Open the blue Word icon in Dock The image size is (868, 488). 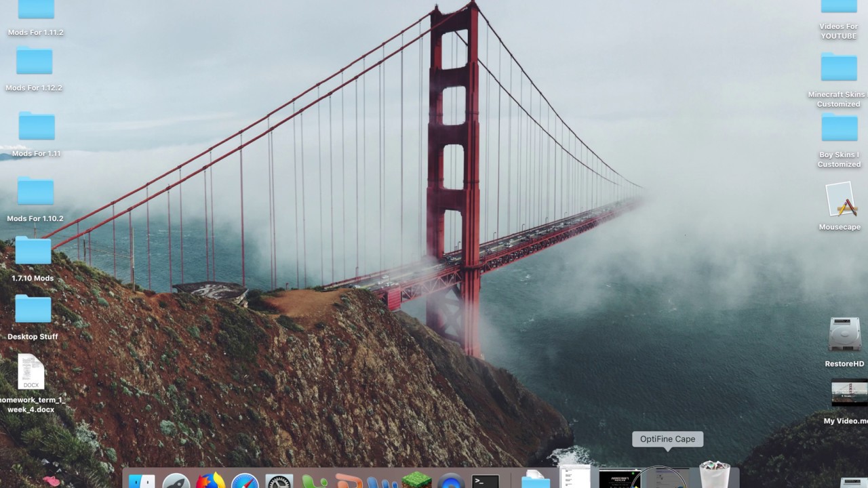[382, 482]
